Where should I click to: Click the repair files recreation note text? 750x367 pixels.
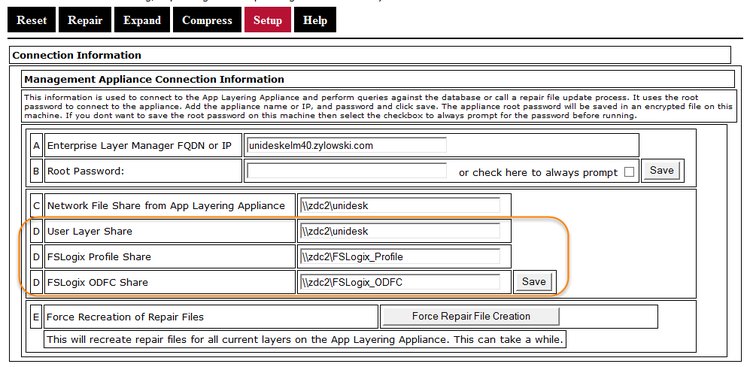click(x=305, y=339)
